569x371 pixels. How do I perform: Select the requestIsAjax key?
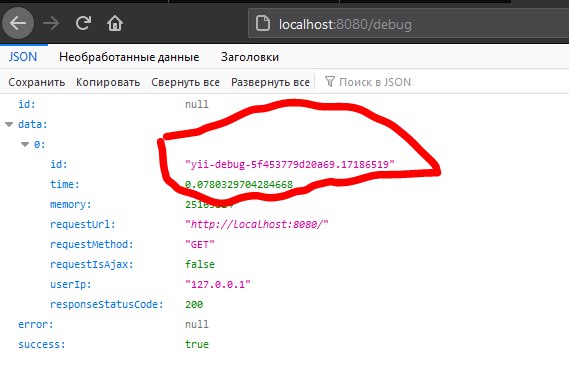click(x=91, y=264)
